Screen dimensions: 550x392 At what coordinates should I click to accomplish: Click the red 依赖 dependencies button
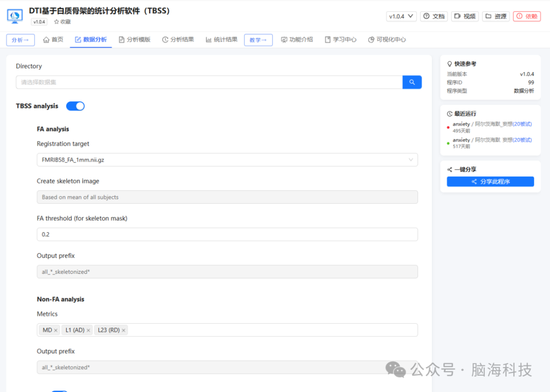point(527,16)
